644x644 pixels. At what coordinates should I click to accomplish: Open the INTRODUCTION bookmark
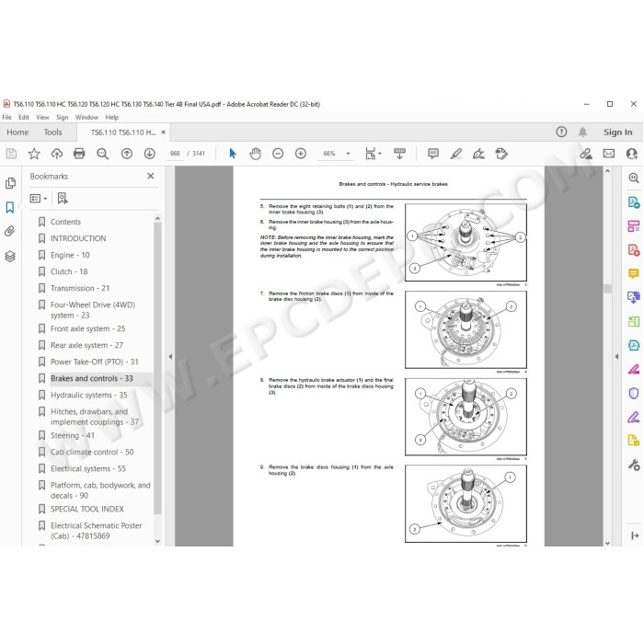pyautogui.click(x=78, y=238)
